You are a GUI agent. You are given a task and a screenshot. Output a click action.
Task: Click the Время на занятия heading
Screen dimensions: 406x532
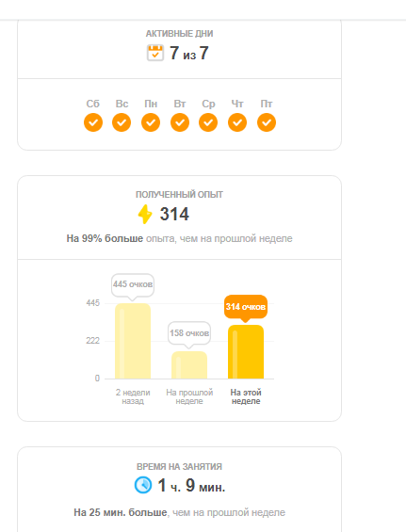coord(179,467)
